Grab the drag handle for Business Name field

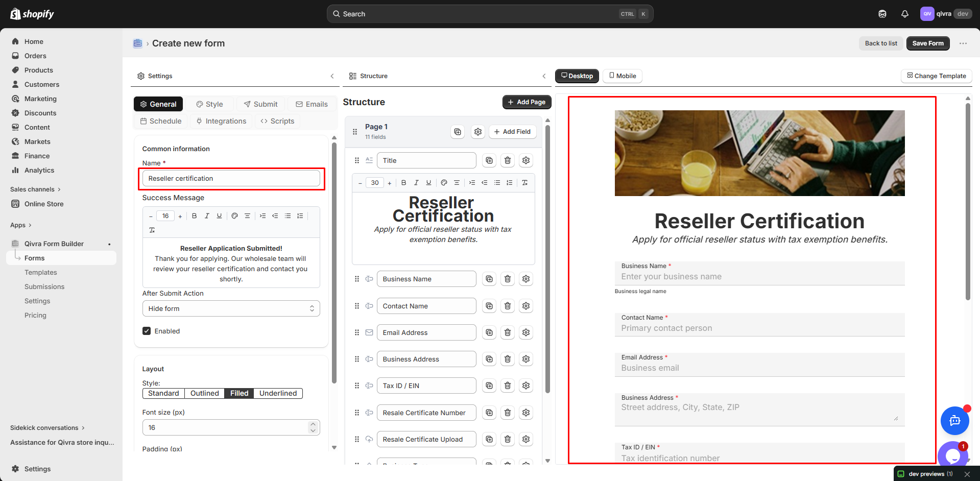(357, 279)
